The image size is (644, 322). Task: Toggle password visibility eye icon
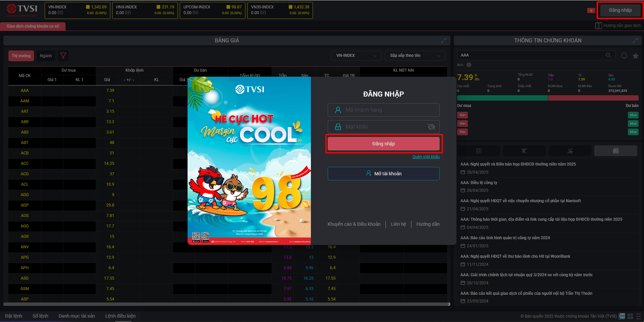tap(431, 127)
